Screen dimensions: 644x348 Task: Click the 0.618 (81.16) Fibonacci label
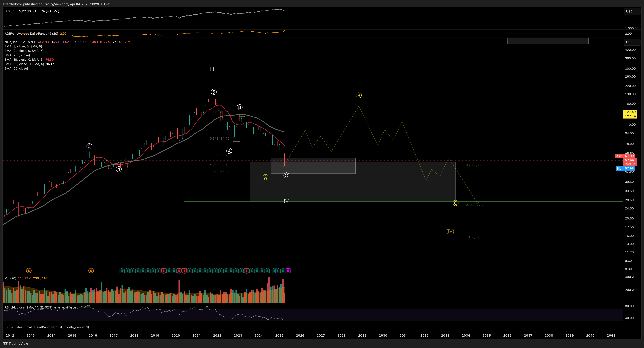[x=220, y=139]
